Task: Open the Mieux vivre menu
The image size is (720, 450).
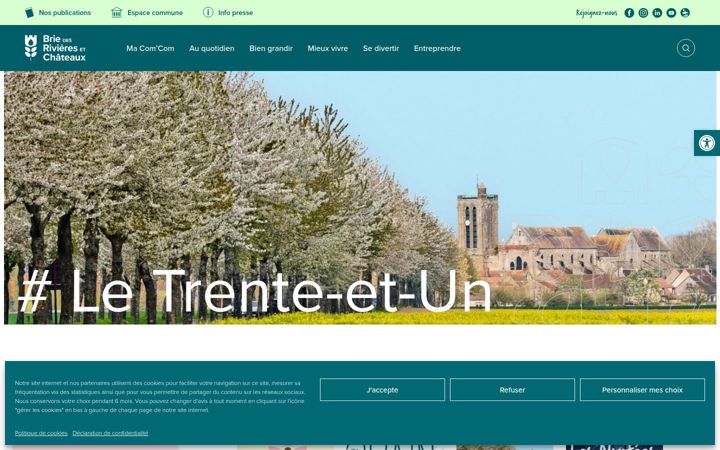Action: pyautogui.click(x=328, y=48)
